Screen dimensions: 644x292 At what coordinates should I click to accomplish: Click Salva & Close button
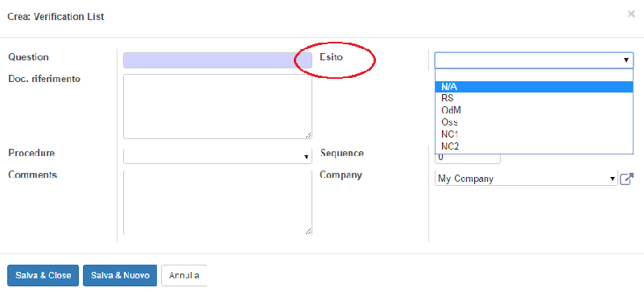coord(43,275)
